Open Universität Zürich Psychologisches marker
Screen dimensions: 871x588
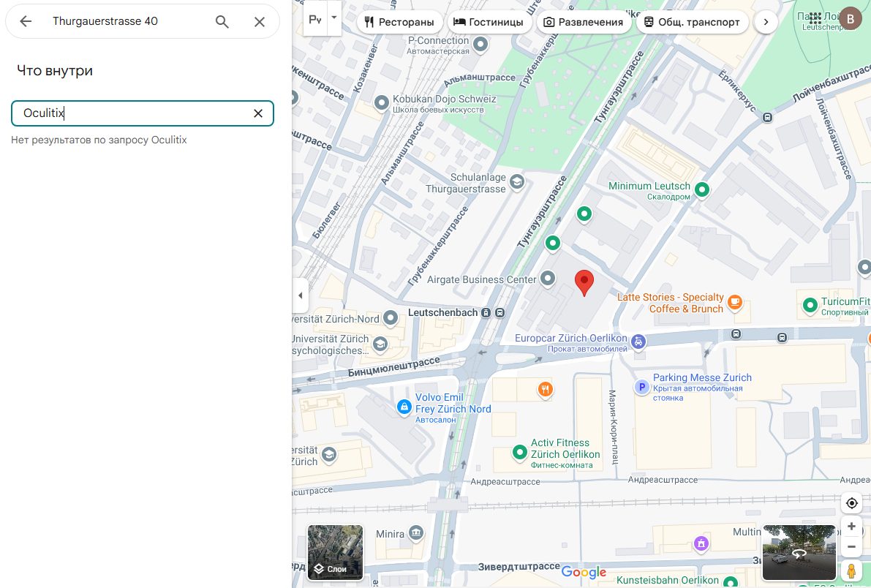point(380,344)
